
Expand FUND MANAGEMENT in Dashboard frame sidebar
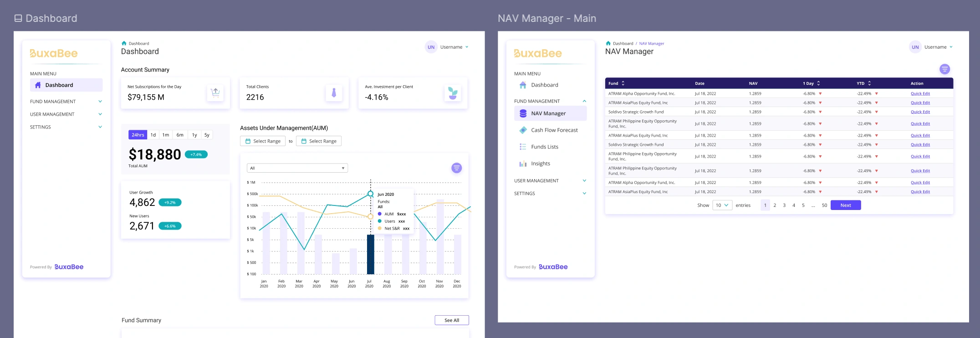point(66,102)
